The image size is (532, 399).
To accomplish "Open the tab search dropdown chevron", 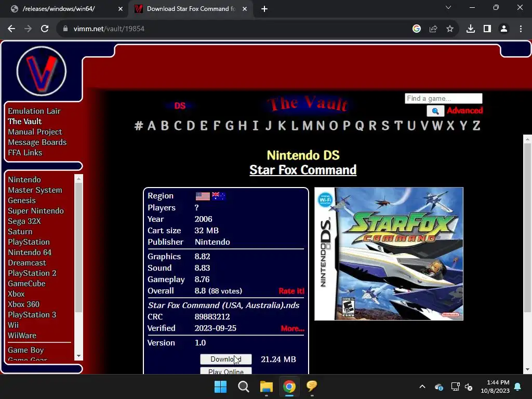I will tap(448, 7).
